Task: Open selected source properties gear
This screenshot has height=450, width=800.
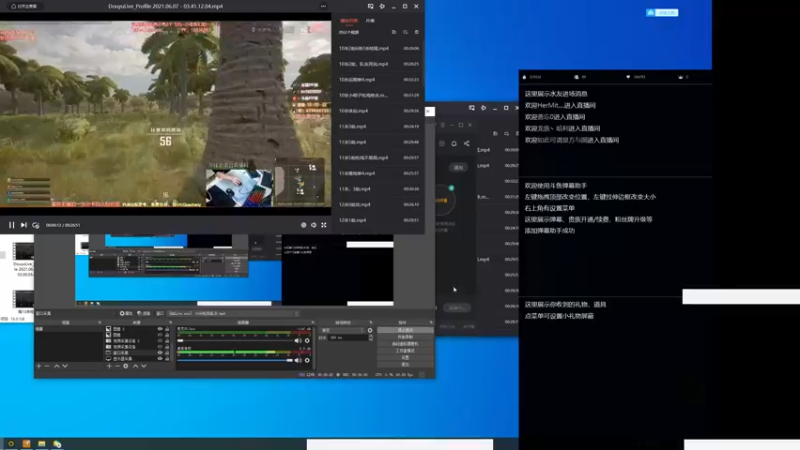Action: click(x=126, y=366)
